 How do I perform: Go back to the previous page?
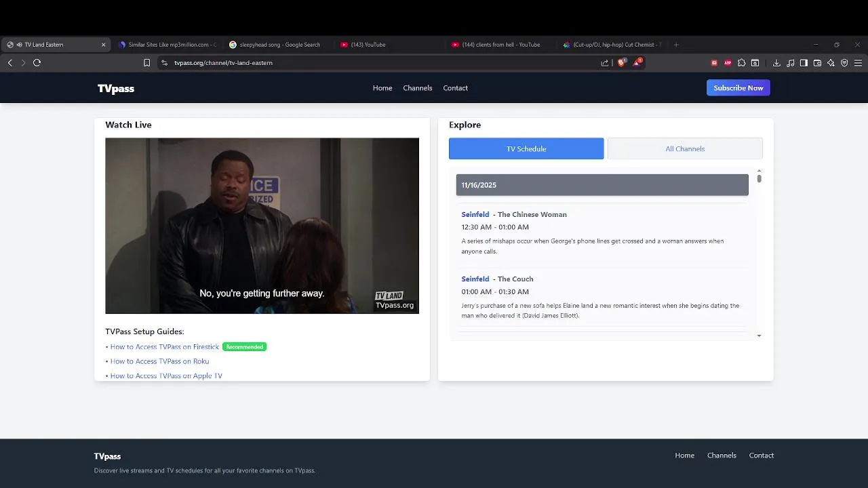tap(10, 62)
